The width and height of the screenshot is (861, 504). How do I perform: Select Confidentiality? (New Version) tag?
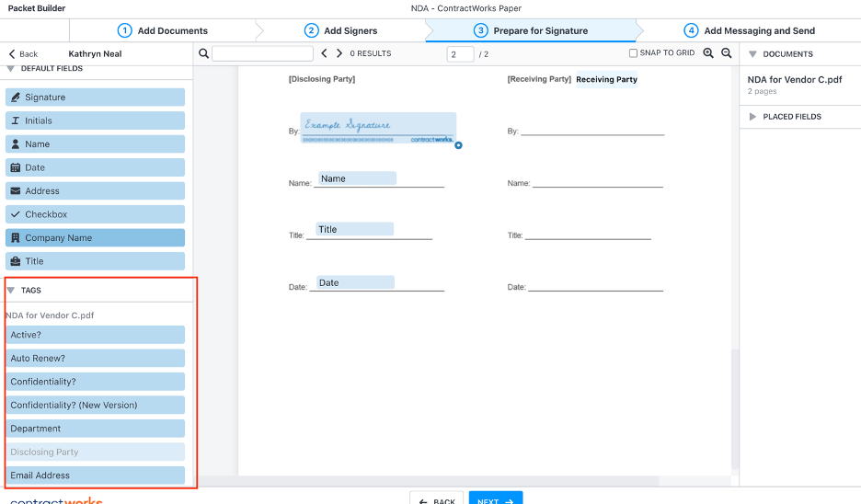pos(95,406)
